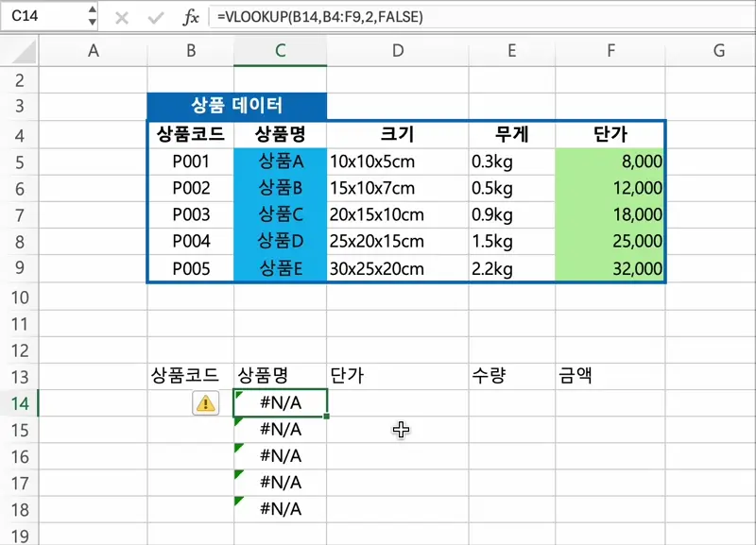Select column header D

tap(395, 53)
